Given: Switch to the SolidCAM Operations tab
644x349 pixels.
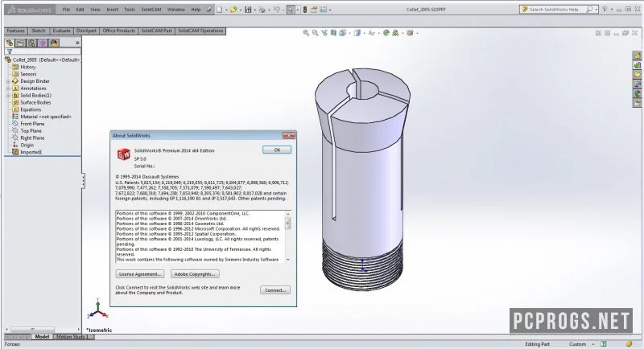Looking at the screenshot, I should (x=200, y=31).
